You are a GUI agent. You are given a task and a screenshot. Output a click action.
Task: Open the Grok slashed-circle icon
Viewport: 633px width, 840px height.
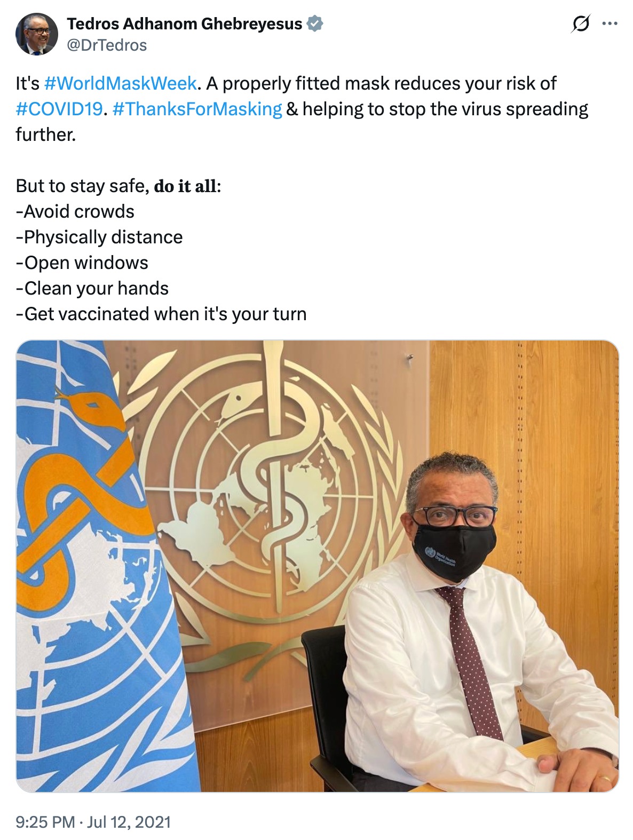pos(581,23)
